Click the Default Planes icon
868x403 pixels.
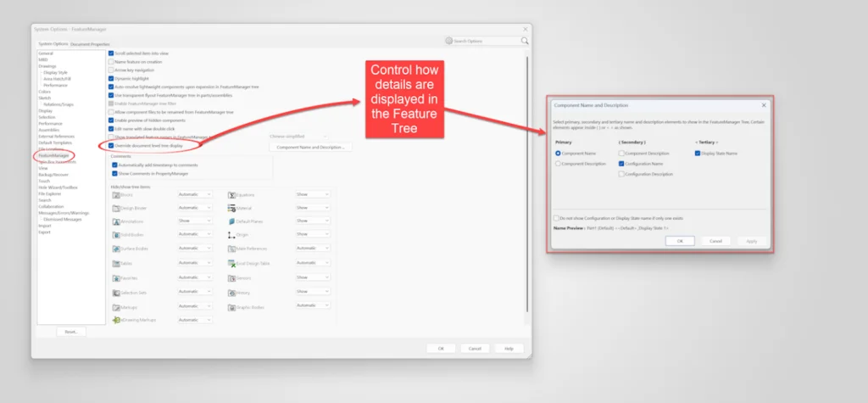232,221
